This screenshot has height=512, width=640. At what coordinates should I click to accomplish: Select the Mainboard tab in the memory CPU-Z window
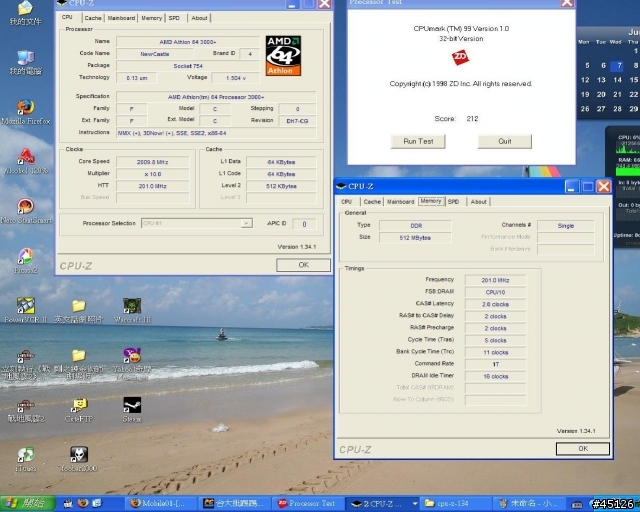click(400, 202)
